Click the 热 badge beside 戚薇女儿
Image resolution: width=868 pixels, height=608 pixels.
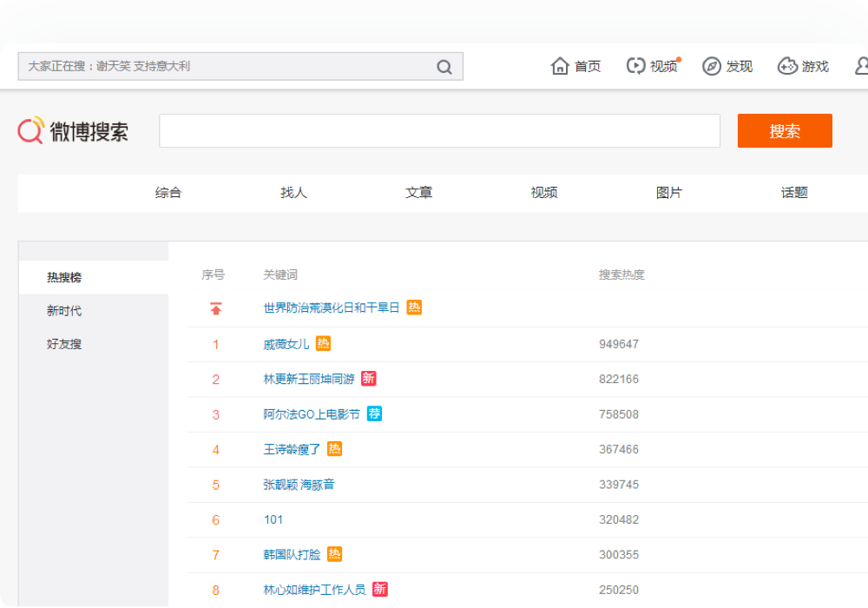[323, 343]
